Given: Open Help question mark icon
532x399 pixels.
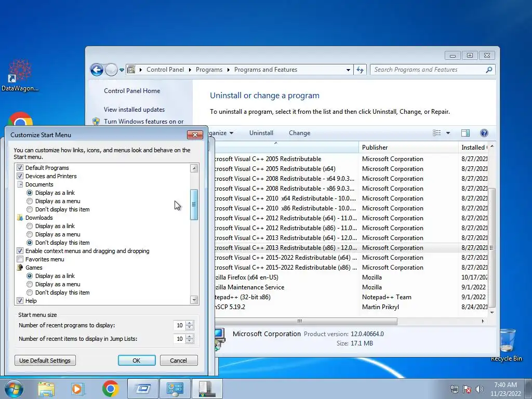Looking at the screenshot, I should 484,133.
